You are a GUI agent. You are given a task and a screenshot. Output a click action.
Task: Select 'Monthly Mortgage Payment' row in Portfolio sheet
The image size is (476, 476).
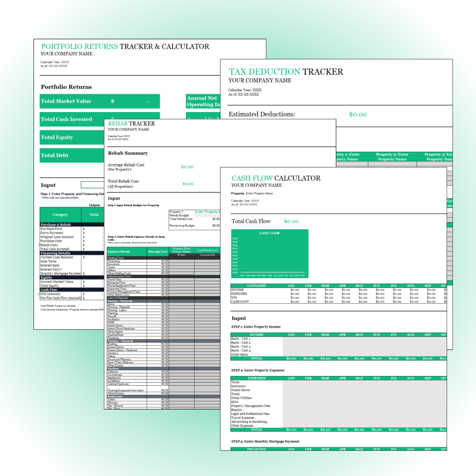72,274
